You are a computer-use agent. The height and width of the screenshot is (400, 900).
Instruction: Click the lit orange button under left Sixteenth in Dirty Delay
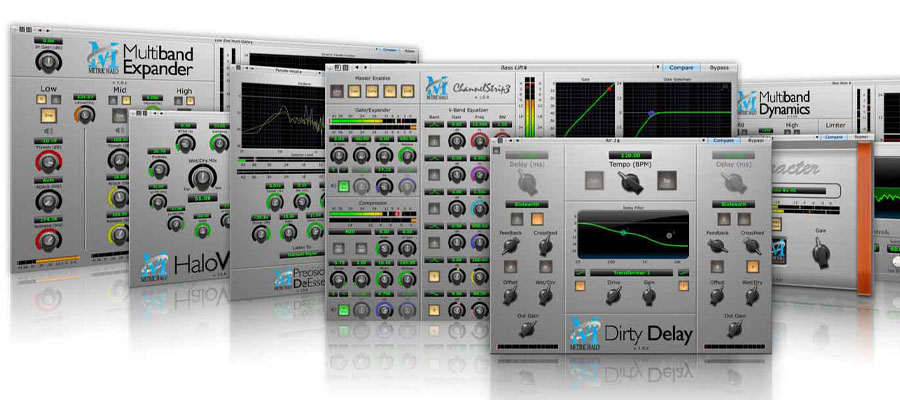point(537,219)
